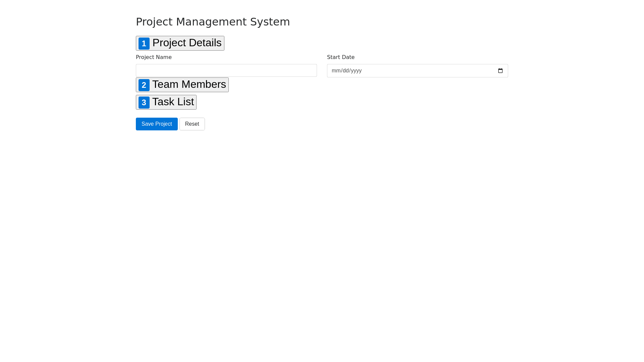The width and height of the screenshot is (644, 362).
Task: Click inside the Start Date field
Action: click(x=402, y=71)
